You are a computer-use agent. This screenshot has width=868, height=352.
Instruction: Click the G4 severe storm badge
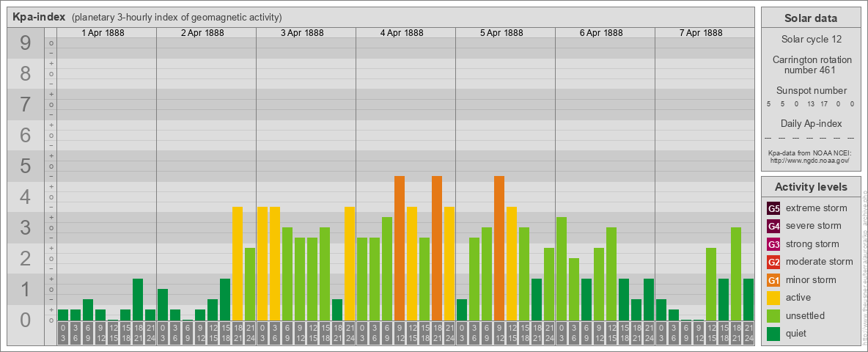pyautogui.click(x=773, y=226)
